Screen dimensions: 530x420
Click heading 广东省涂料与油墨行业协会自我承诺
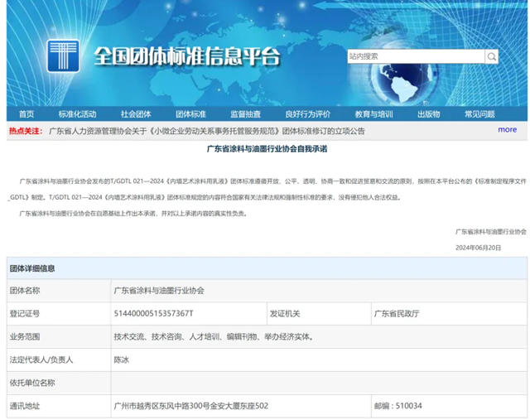pos(267,149)
